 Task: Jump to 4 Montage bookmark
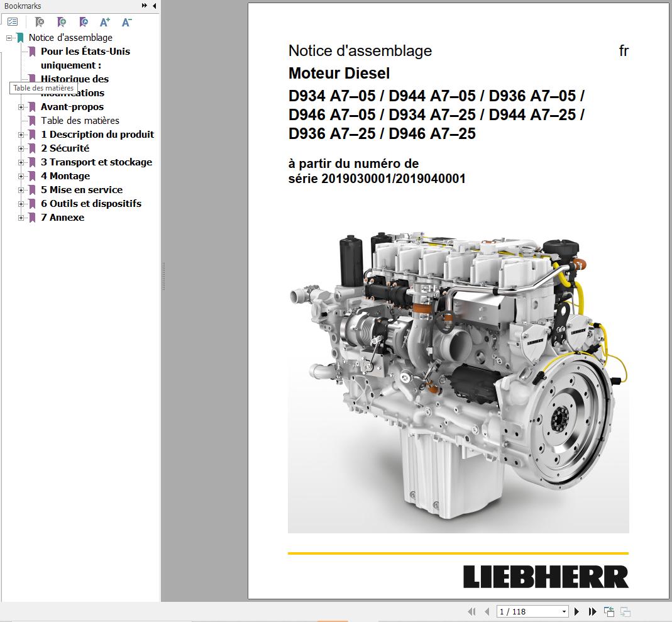coord(65,175)
